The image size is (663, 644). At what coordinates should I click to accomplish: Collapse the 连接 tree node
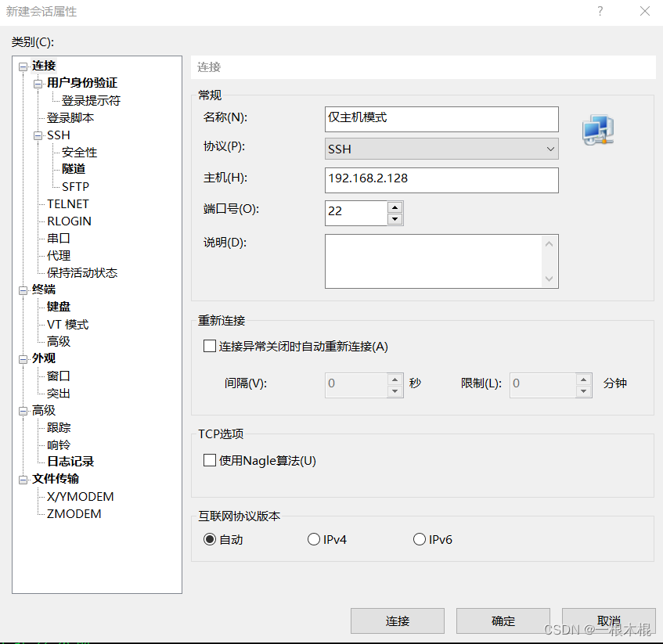click(x=23, y=67)
